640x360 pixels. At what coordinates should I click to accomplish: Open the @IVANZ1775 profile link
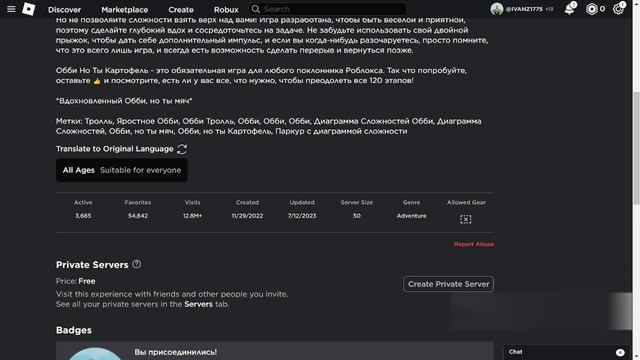tap(524, 9)
